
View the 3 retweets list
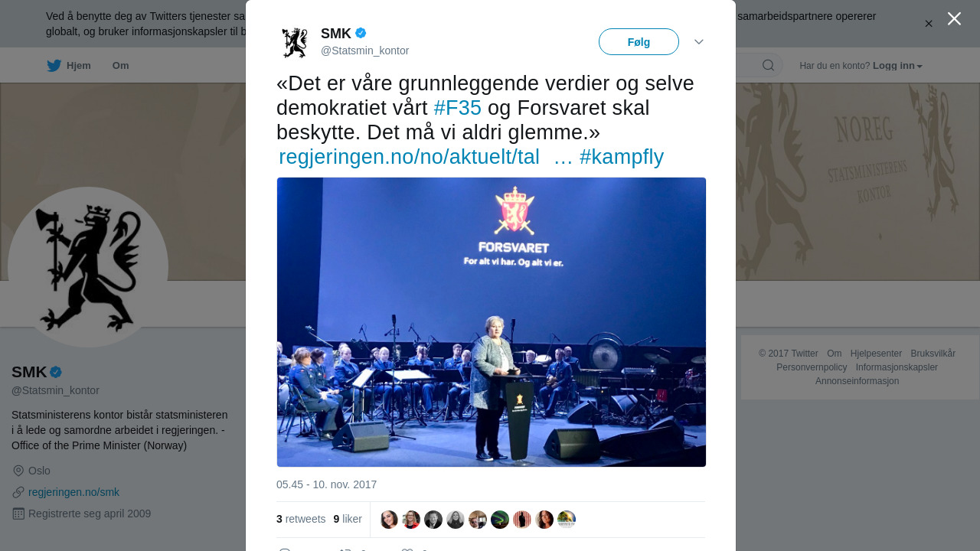pyautogui.click(x=301, y=519)
